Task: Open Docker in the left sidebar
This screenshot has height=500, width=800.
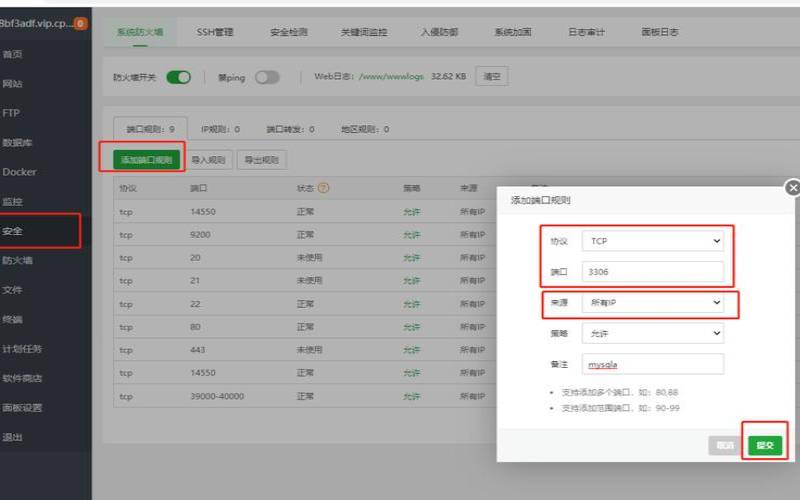Action: (x=20, y=172)
